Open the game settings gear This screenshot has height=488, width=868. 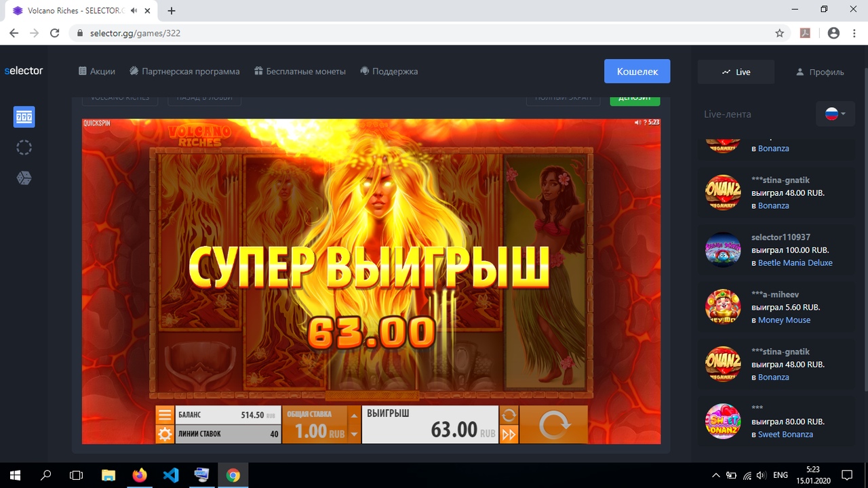click(x=165, y=434)
